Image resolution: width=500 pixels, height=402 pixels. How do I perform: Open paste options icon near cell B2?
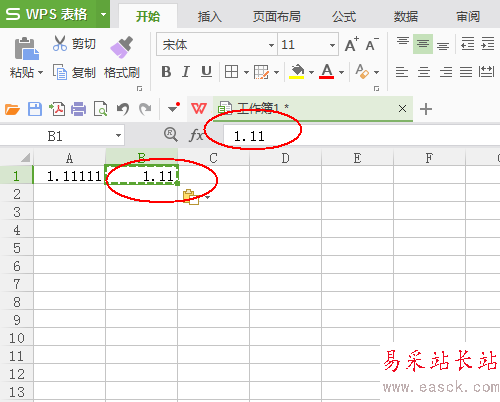coord(191,197)
